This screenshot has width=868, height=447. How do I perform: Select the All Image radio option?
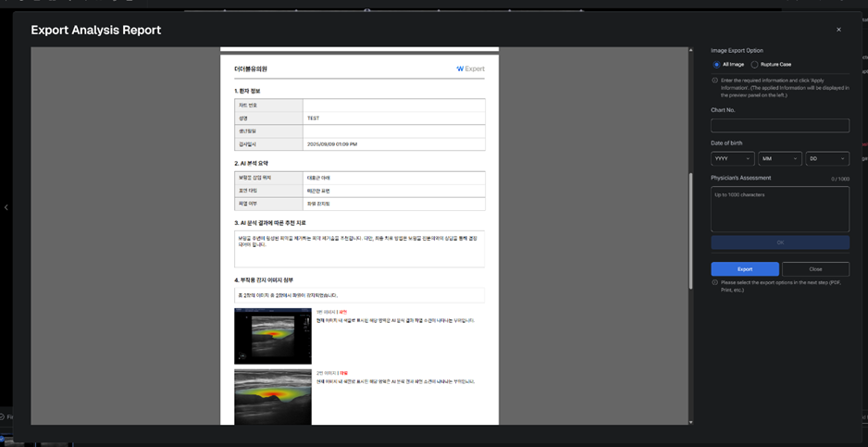pyautogui.click(x=717, y=65)
